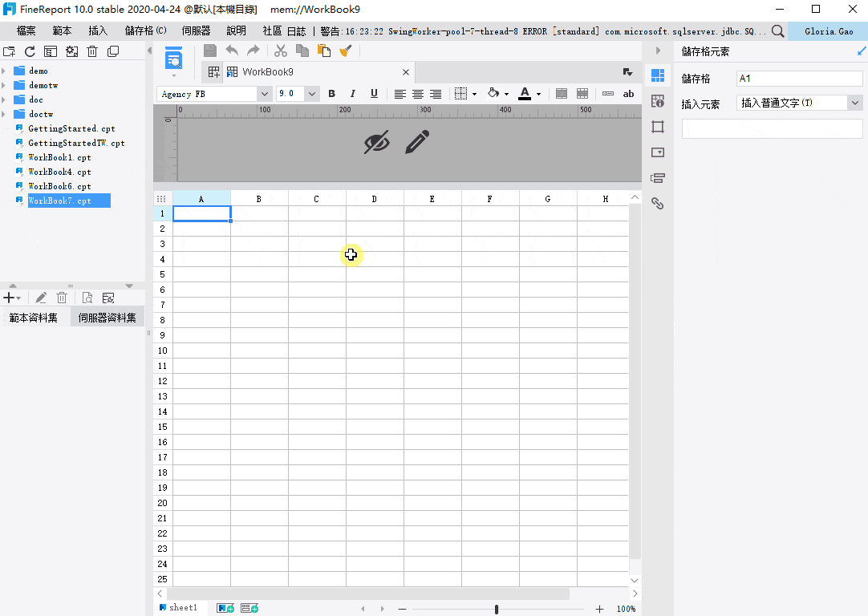Open the 儲存格 menu

[x=145, y=31]
